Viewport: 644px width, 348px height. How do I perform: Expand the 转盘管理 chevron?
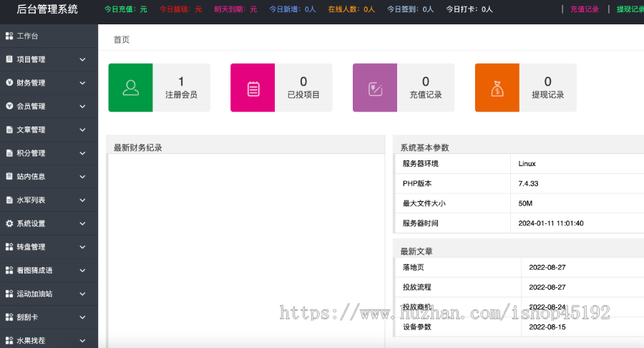coord(82,247)
